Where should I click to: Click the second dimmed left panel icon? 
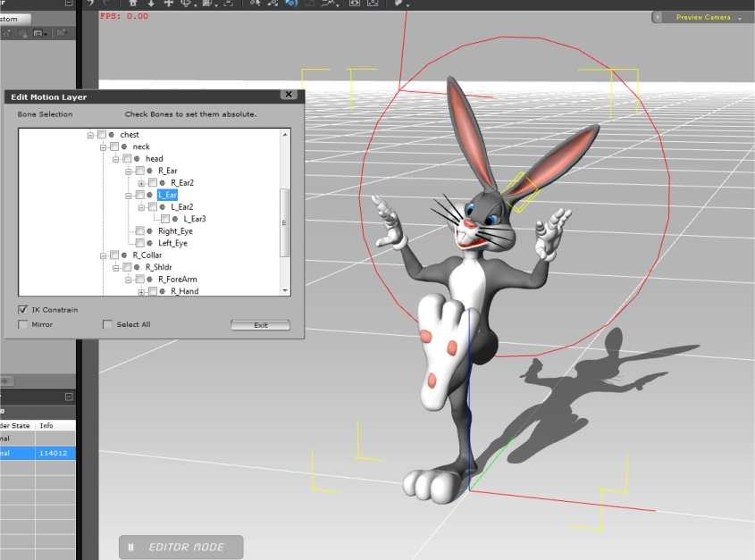pyautogui.click(x=22, y=33)
